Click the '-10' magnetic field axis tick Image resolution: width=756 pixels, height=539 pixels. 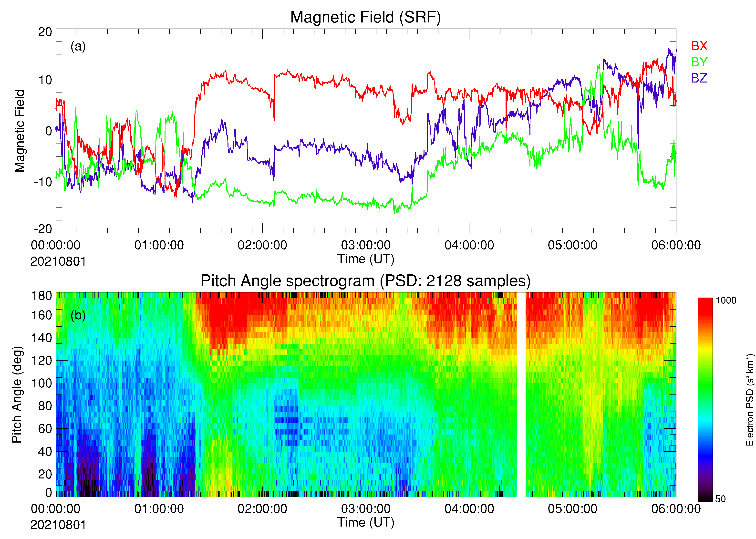[43, 182]
